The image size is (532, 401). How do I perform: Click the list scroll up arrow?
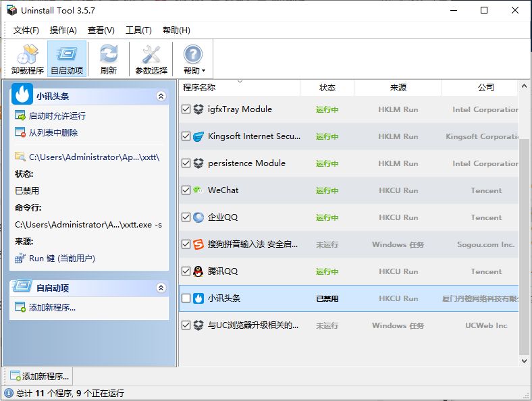(x=524, y=86)
